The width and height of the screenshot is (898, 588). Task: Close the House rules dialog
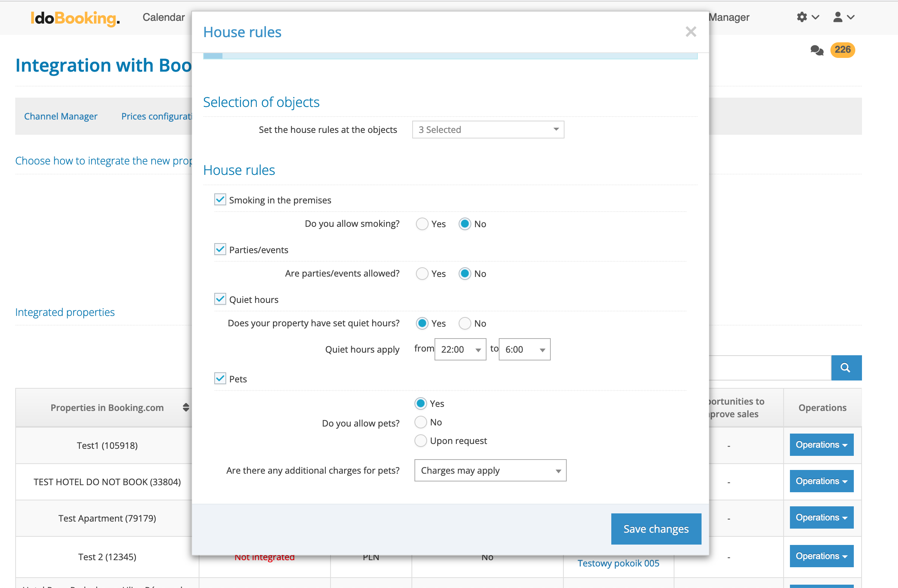click(x=690, y=32)
